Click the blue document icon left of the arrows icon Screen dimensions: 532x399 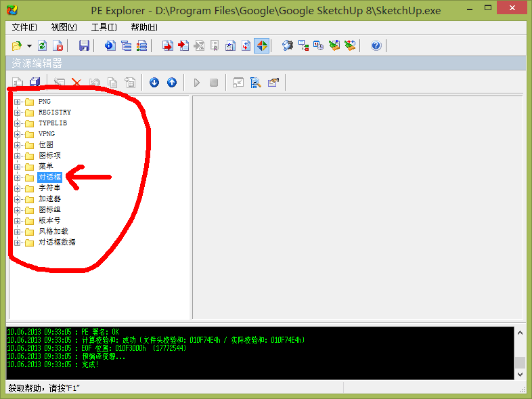tap(230, 45)
